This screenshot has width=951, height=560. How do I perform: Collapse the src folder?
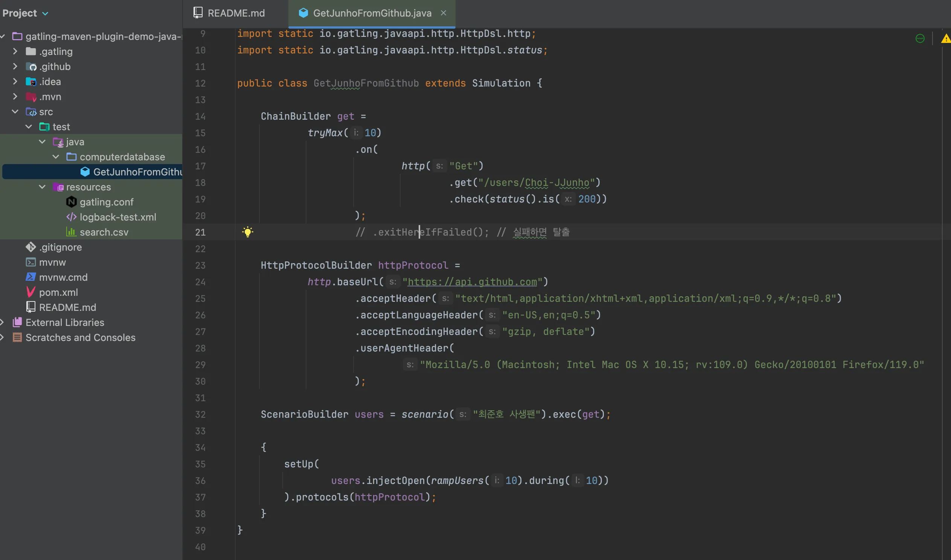click(15, 112)
